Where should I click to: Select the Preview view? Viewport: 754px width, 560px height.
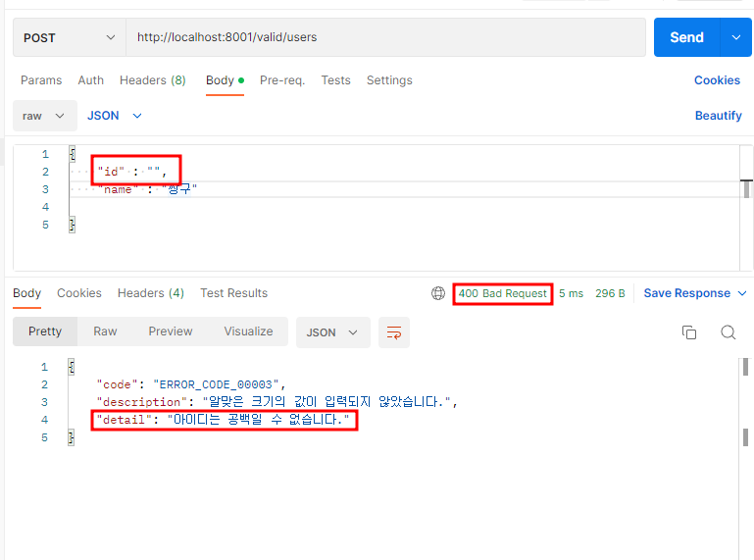coord(171,331)
